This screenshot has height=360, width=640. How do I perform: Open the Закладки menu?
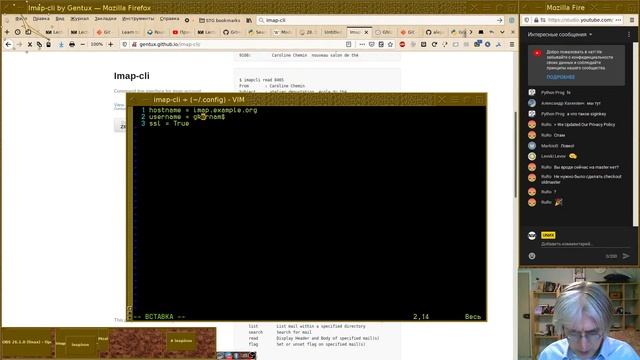coord(105,19)
